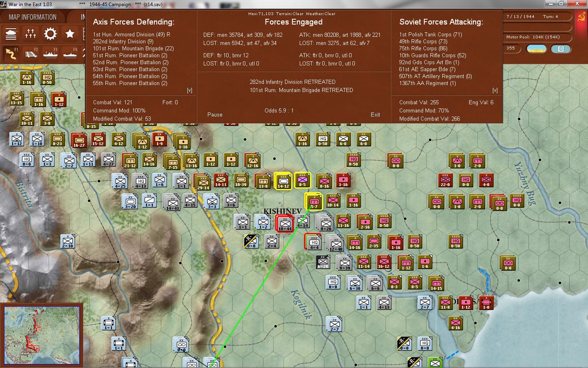Toggle F3 naval transport mode
Image resolution: width=588 pixels, height=368 pixels.
50,54
